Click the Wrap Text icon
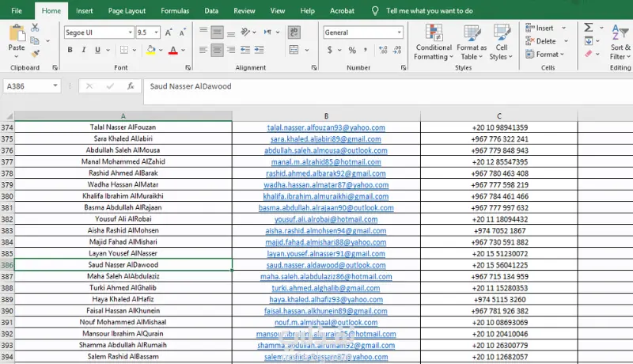 294,32
